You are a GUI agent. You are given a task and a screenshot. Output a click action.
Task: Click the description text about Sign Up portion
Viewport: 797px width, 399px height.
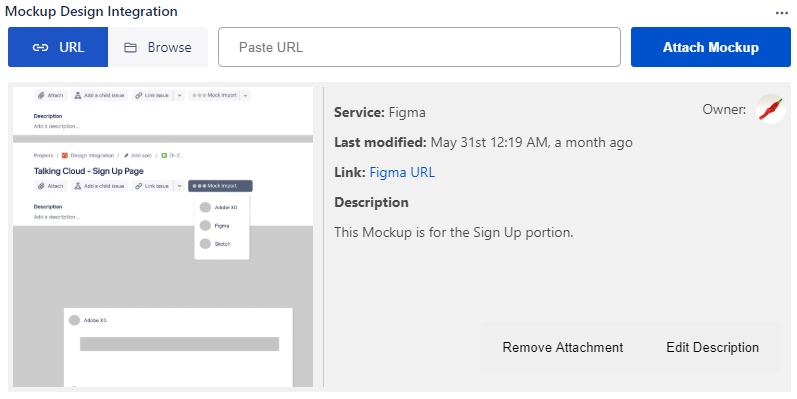[453, 232]
